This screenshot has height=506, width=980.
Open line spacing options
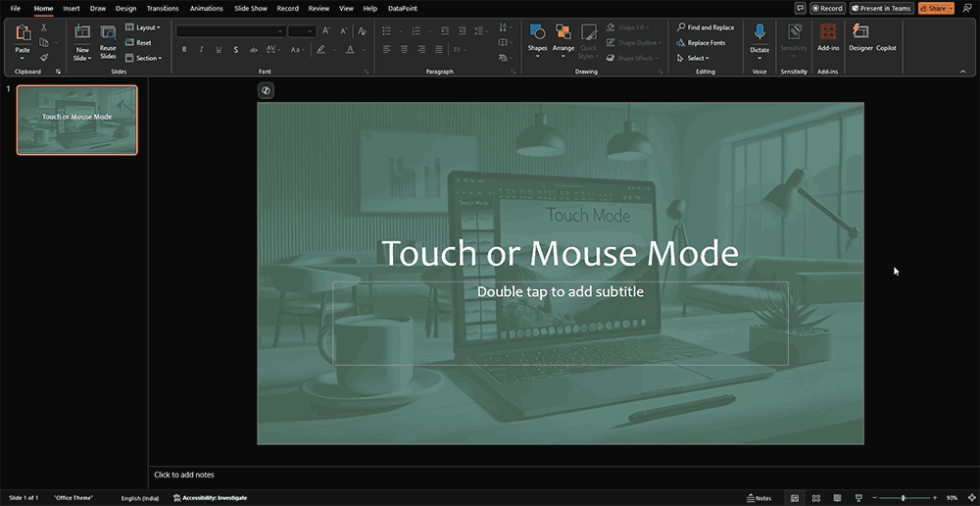pyautogui.click(x=480, y=30)
